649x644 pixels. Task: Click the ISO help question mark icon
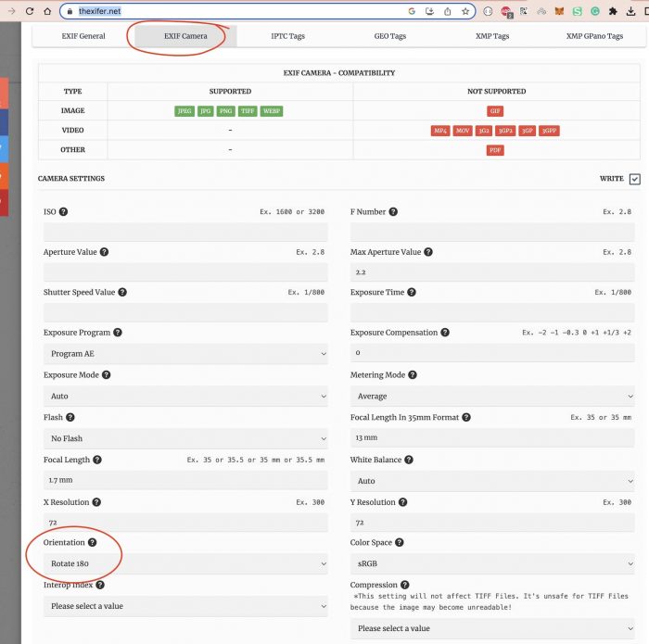(63, 211)
